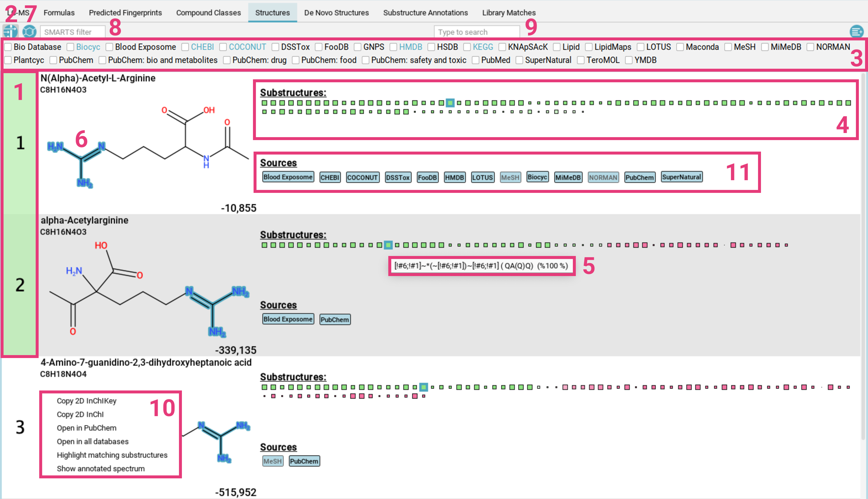868x499 pixels.
Task: Select the N(Alpha)-Acetyl-L-Arginine structure drawing
Action: [x=147, y=147]
